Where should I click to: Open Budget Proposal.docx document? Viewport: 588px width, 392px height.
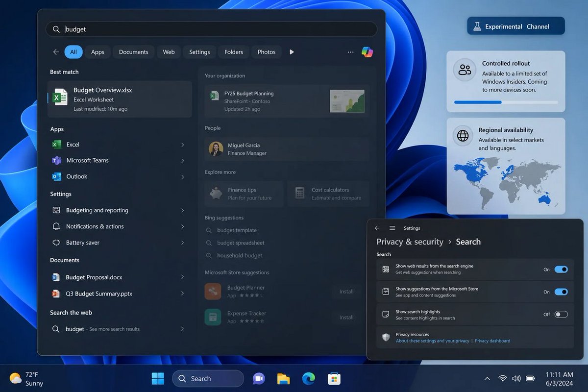tap(118, 277)
